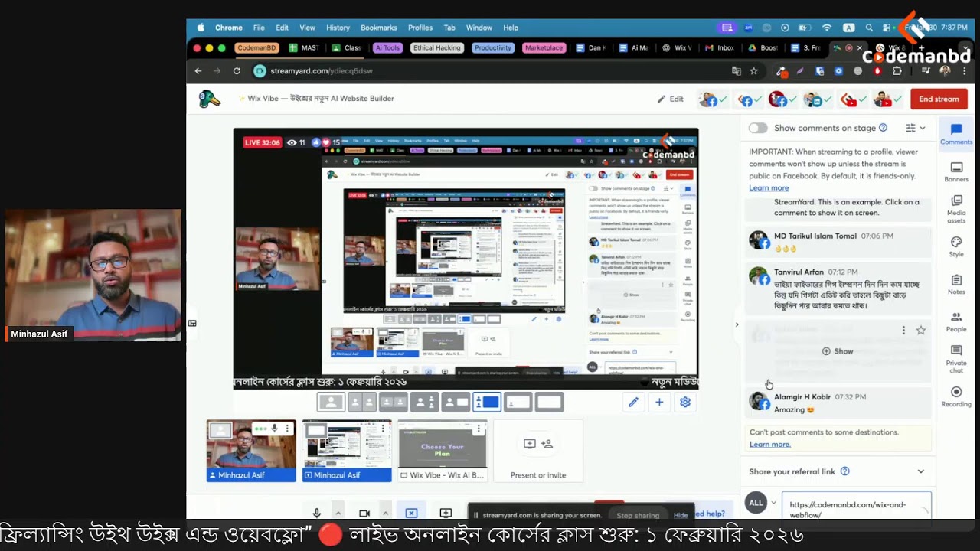Open the Private chat panel
Viewport: 980px width, 551px height.
(956, 357)
